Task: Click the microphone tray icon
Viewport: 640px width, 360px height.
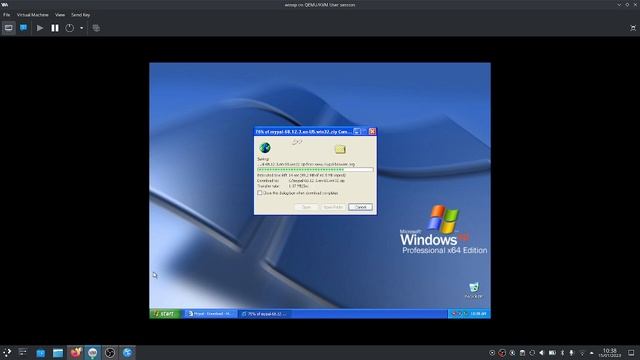Action: pos(571,353)
